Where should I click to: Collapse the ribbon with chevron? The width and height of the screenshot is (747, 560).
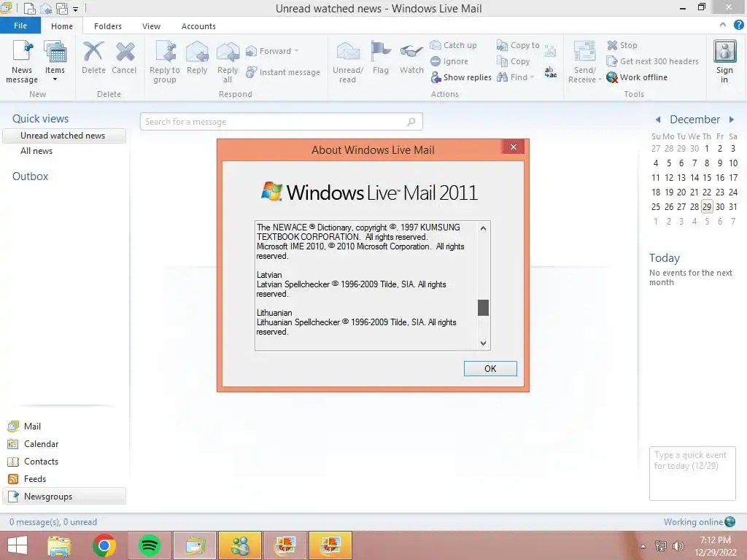pyautogui.click(x=723, y=25)
